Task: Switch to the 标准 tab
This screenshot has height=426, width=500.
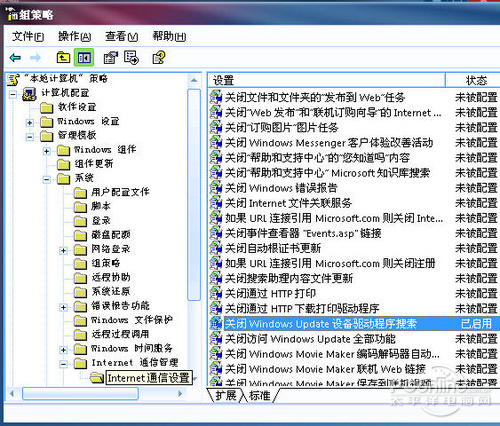Action: 260,395
